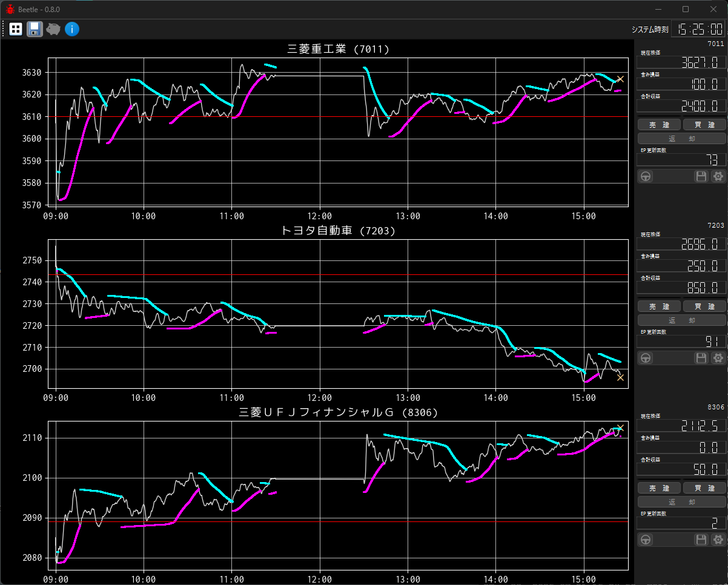Click the piggy bank icon in toolbar

pyautogui.click(x=53, y=28)
